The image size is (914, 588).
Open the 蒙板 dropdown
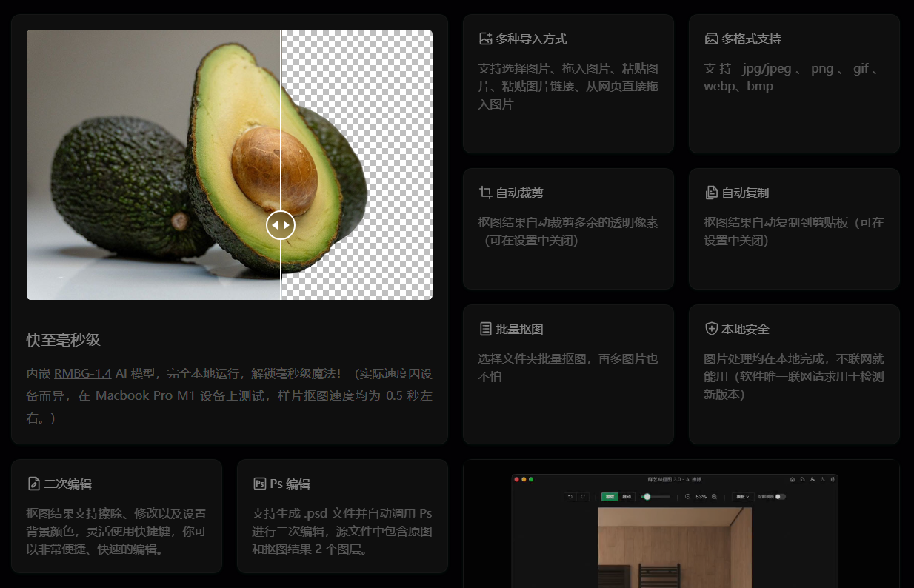(741, 497)
